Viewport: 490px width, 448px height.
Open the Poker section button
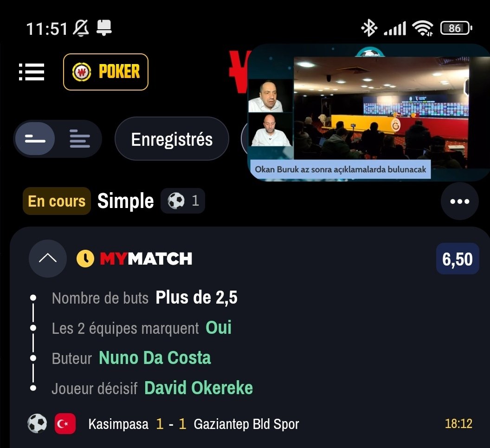tap(106, 72)
